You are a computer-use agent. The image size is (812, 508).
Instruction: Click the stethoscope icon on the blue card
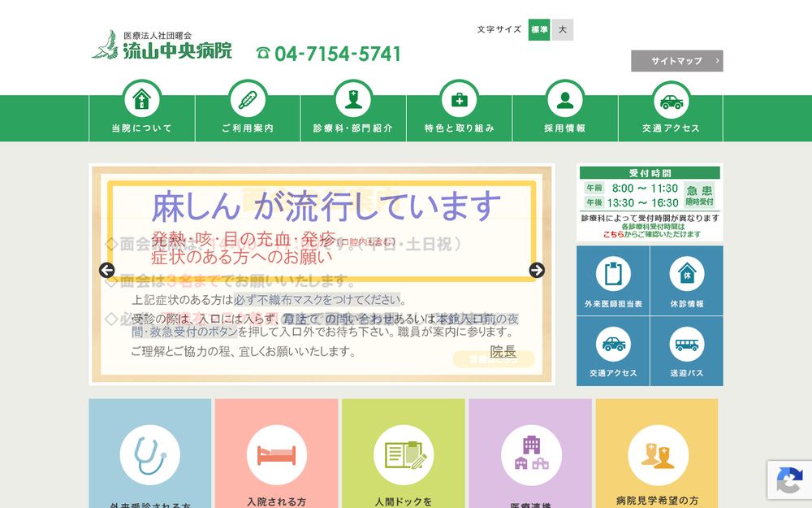[x=150, y=455]
